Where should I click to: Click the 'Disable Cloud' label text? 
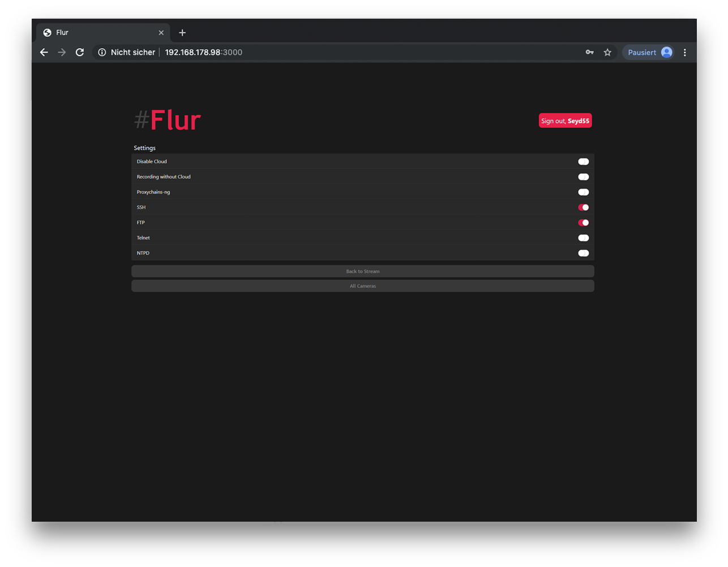[x=152, y=161]
